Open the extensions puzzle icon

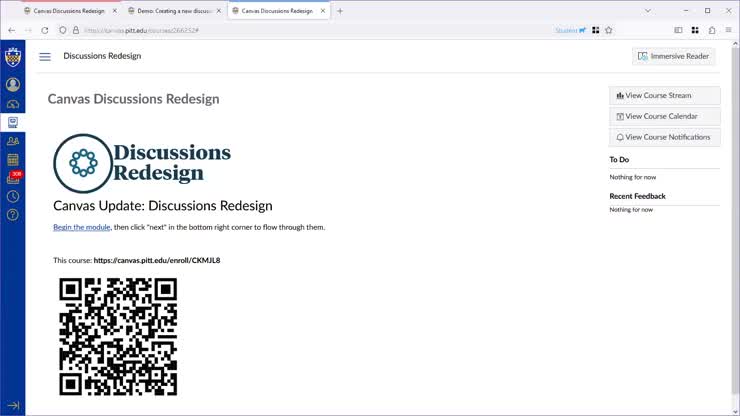[x=712, y=30]
